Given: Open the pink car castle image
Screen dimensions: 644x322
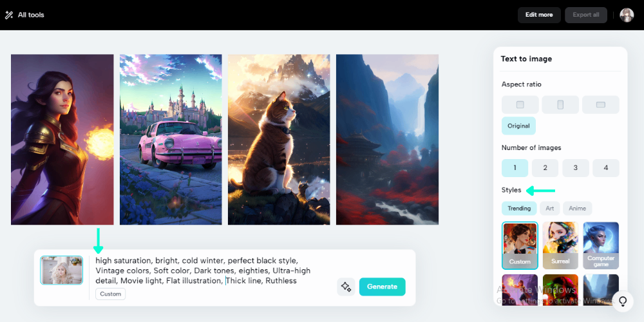Looking at the screenshot, I should (171, 140).
